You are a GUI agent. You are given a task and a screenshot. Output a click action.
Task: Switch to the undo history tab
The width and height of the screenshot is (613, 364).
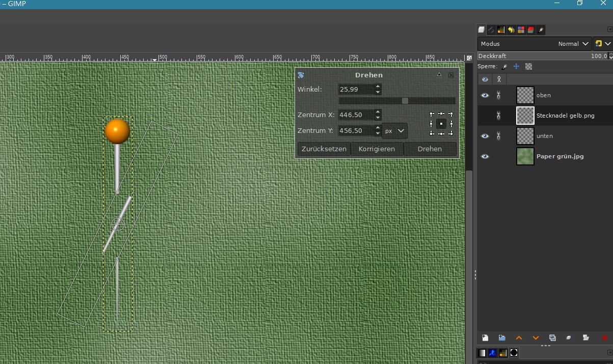tap(511, 30)
